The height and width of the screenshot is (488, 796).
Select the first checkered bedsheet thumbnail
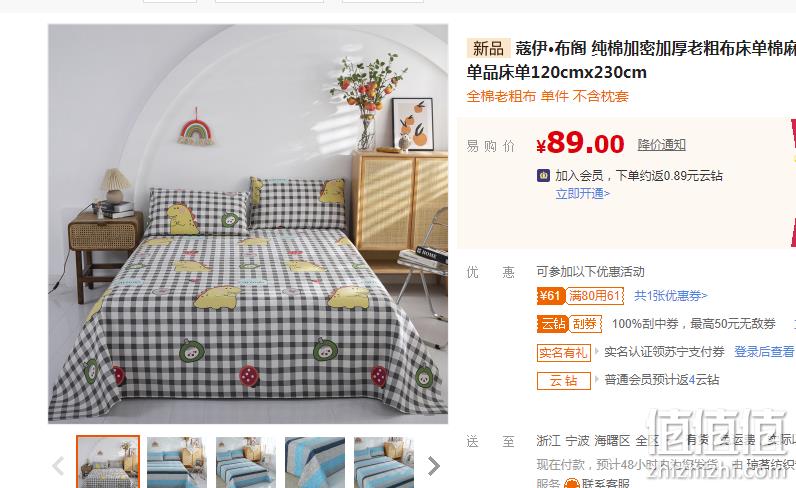(108, 462)
